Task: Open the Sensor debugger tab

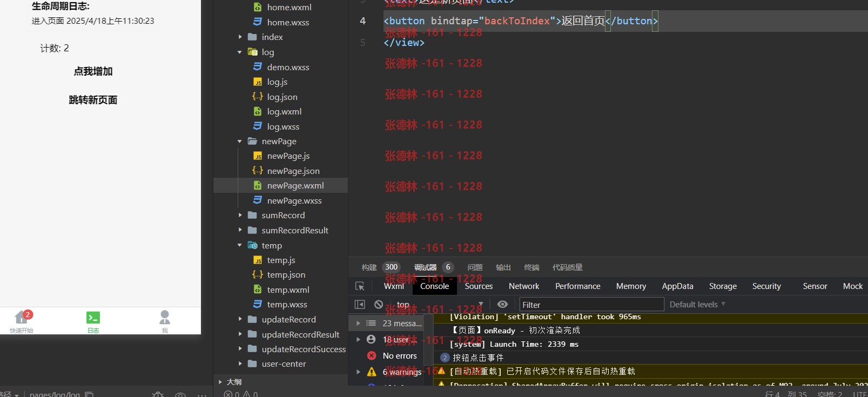Action: click(x=815, y=286)
